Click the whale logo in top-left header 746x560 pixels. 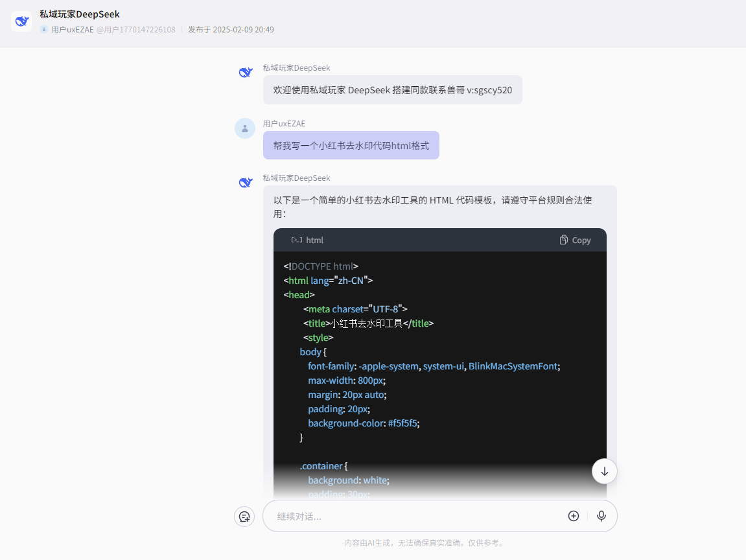tap(21, 21)
